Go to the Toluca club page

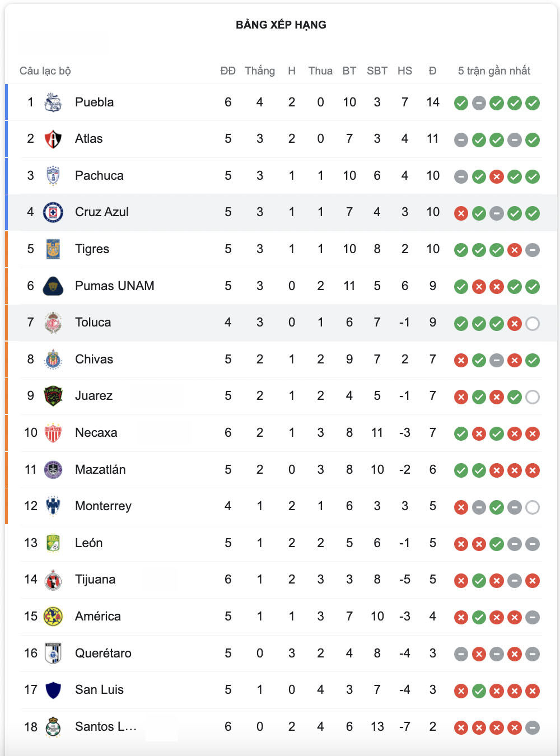pos(93,323)
